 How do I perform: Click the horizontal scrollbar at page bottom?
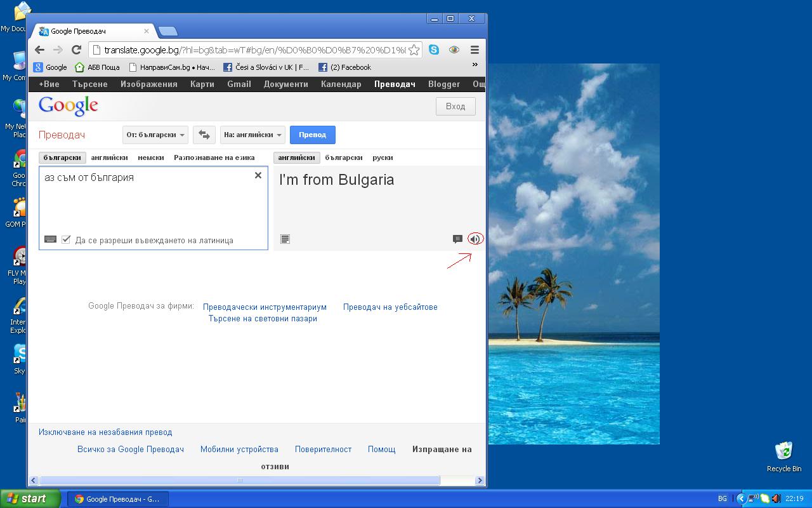coord(239,481)
